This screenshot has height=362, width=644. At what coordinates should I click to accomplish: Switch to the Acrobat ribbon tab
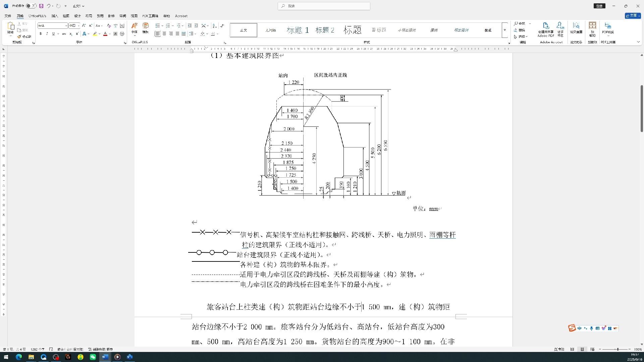click(x=181, y=16)
